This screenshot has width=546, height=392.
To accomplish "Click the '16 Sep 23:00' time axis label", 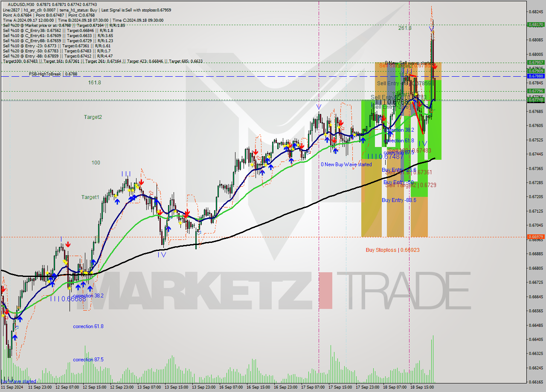I will pos(286,387).
